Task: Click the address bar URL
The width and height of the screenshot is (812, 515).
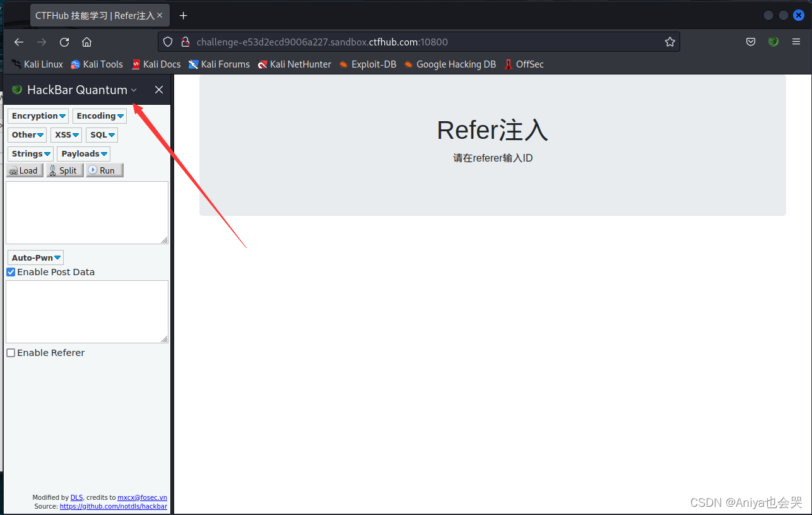Action: pyautogui.click(x=322, y=42)
